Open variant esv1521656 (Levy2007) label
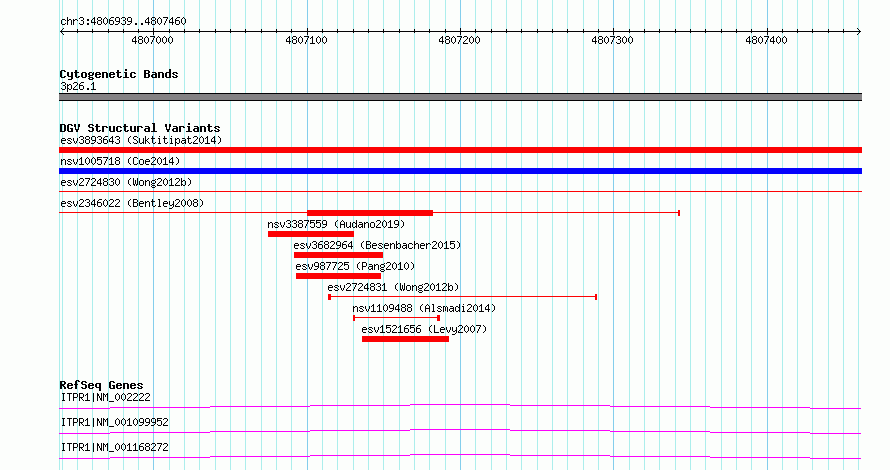 tap(424, 329)
